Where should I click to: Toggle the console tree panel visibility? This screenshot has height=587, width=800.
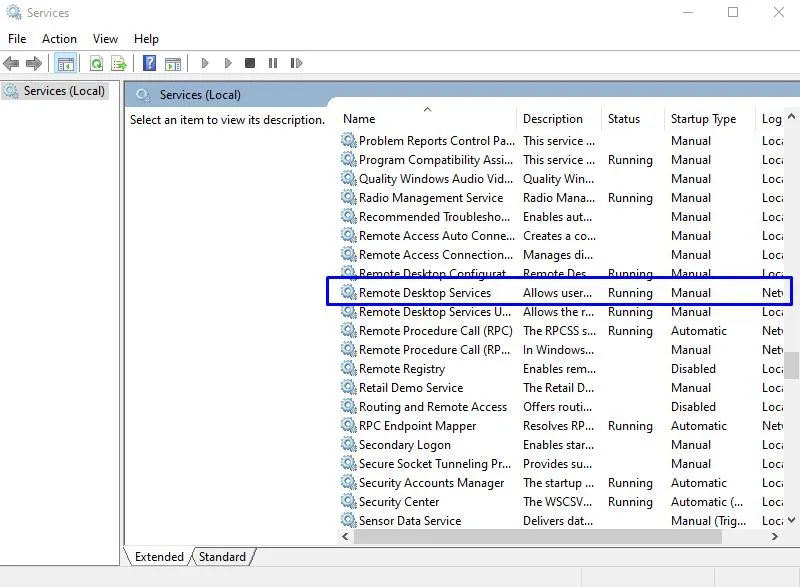[65, 63]
